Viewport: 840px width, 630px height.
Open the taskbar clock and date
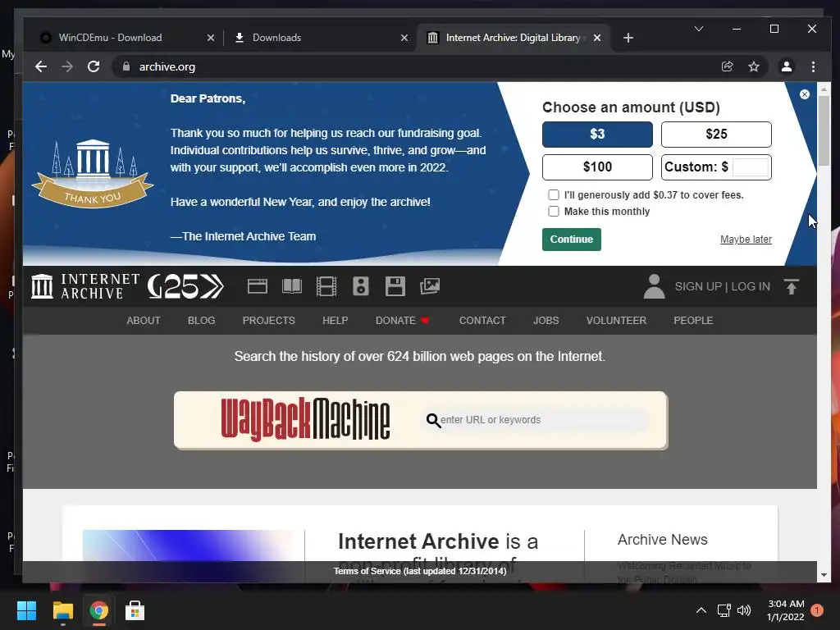[785, 610]
